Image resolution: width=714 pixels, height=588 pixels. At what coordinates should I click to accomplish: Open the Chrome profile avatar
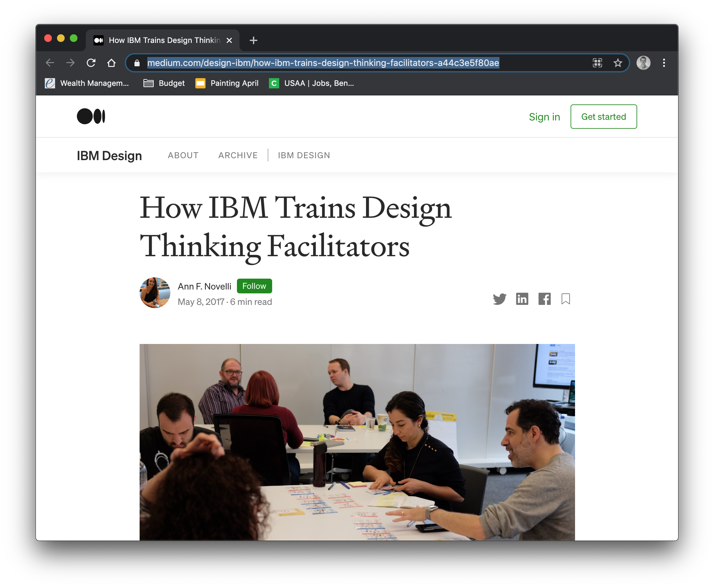pos(643,63)
